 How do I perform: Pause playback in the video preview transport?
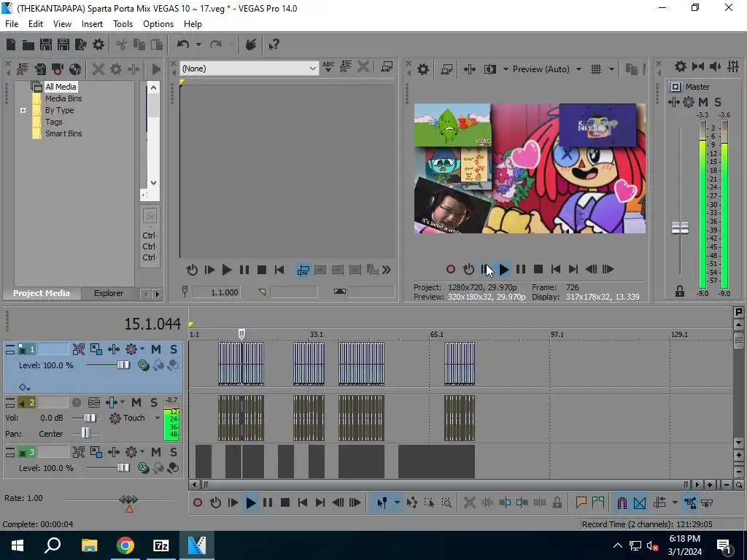[521, 270]
